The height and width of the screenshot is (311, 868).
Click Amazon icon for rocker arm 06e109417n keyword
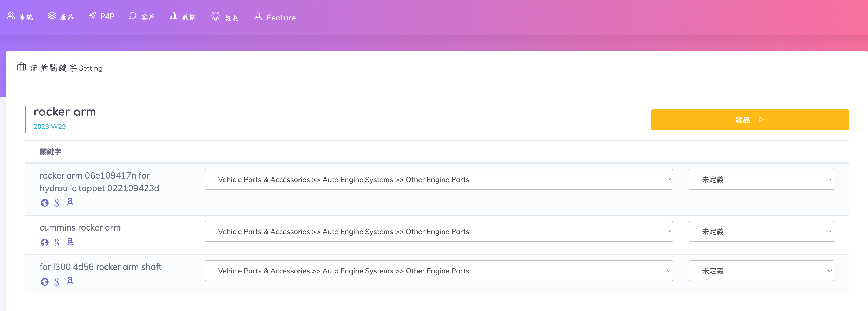(70, 202)
